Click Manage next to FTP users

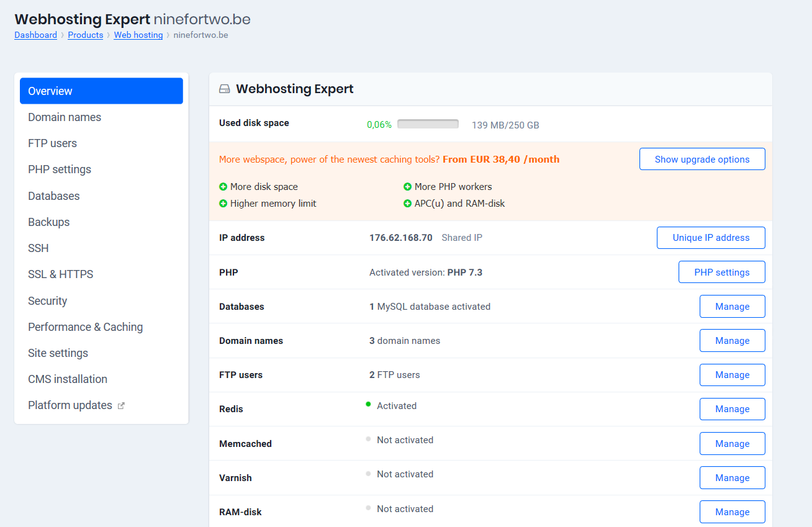tap(732, 374)
